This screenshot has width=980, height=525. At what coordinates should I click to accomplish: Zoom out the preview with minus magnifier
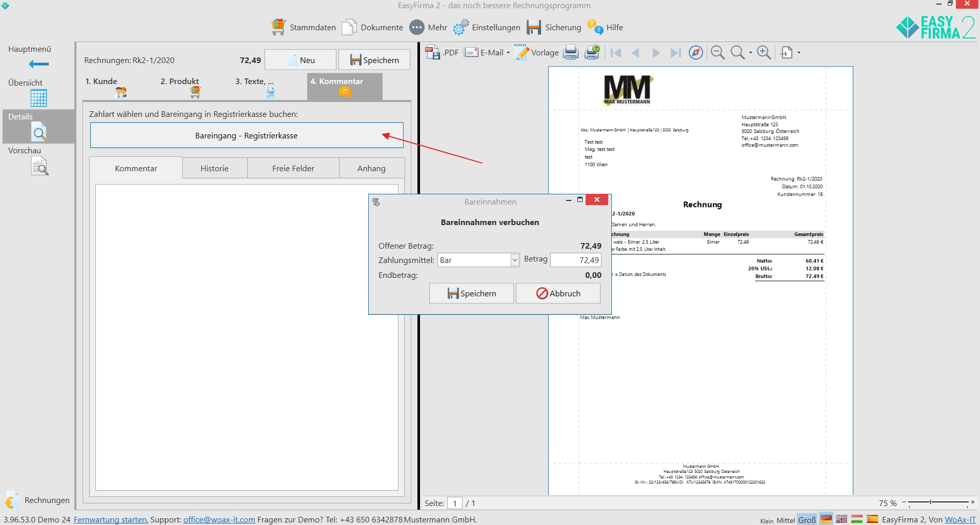(x=718, y=52)
